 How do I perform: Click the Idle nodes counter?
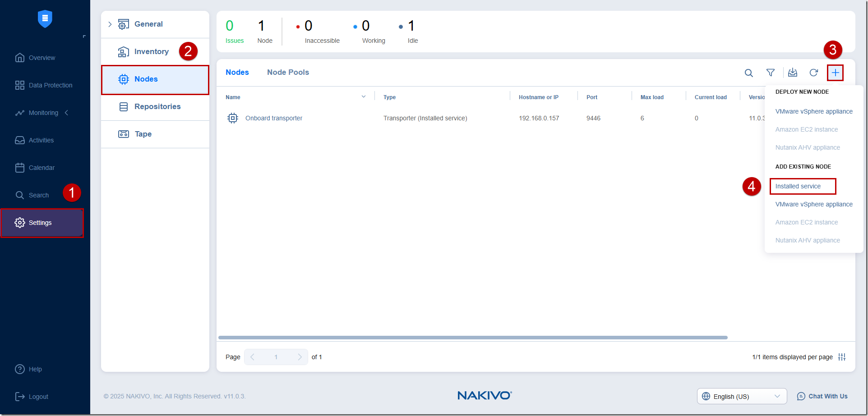click(409, 32)
